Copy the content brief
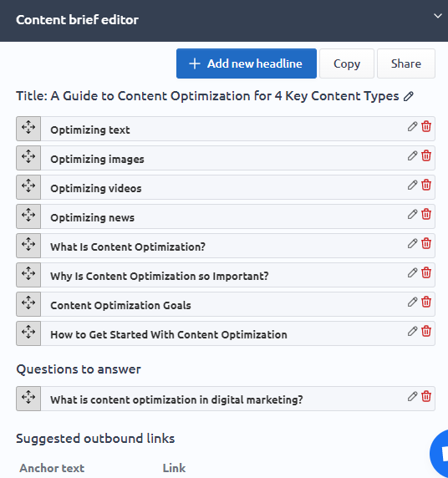Image resolution: width=448 pixels, height=478 pixels. point(347,64)
